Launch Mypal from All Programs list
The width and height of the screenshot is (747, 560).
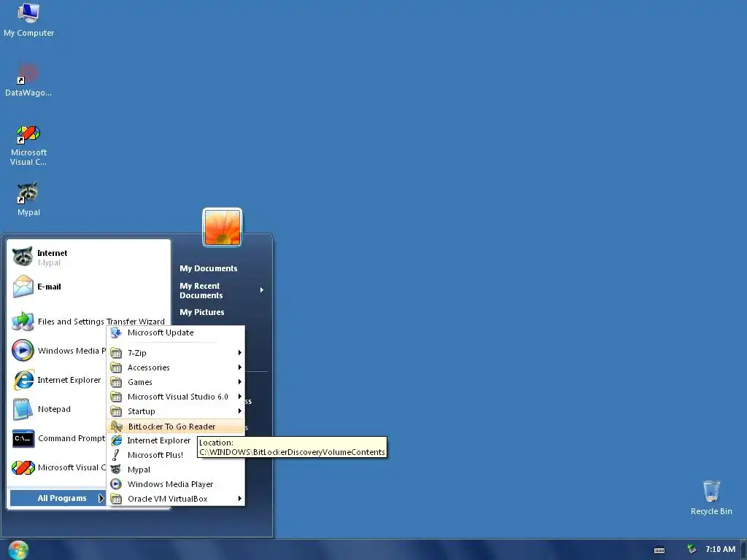(x=176, y=470)
